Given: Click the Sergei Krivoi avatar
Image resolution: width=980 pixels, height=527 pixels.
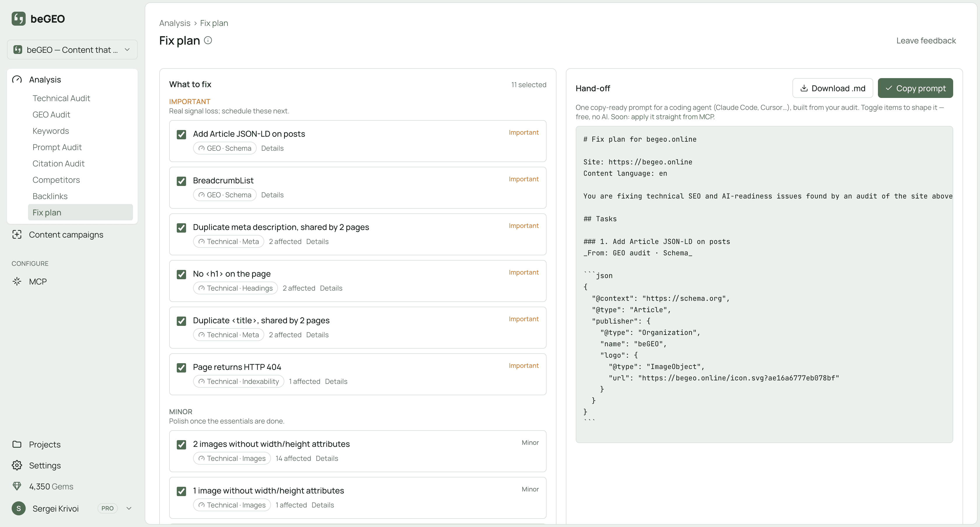Looking at the screenshot, I should (x=18, y=508).
